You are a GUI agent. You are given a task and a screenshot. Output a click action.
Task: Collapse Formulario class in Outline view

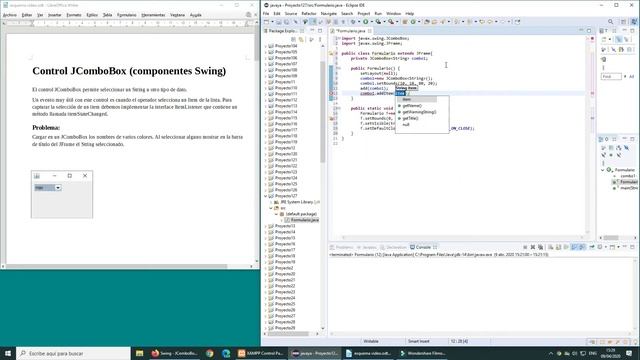[603, 170]
